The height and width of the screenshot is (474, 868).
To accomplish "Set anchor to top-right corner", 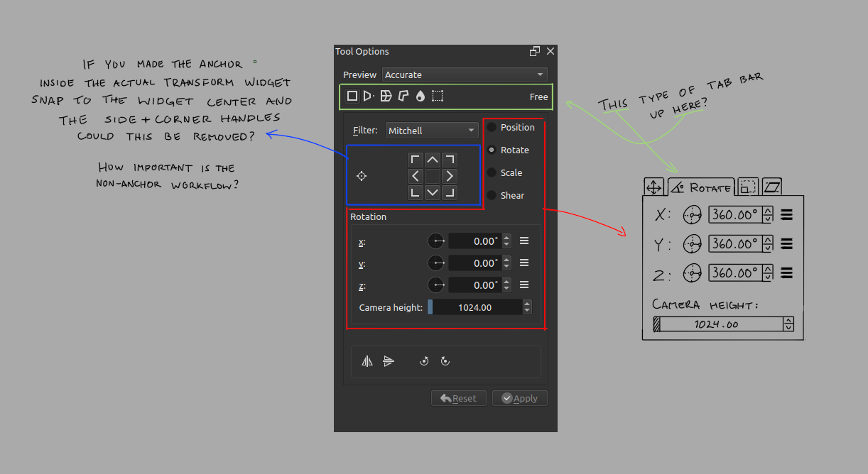I will (449, 160).
